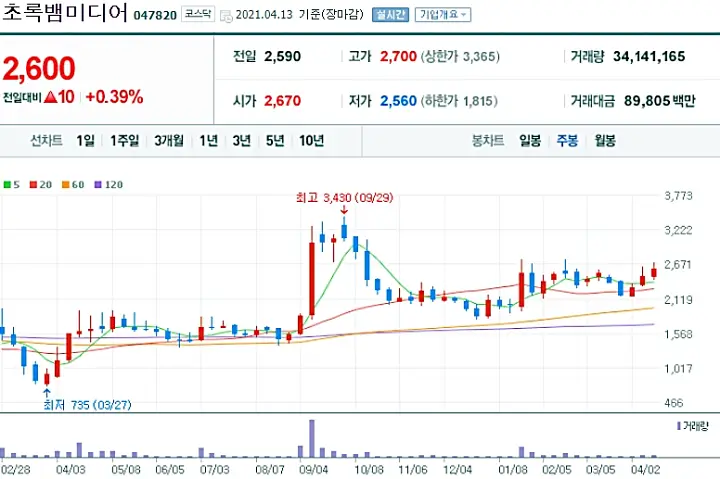Click the red 20-period moving average swatch
The width and height of the screenshot is (720, 479).
point(33,185)
